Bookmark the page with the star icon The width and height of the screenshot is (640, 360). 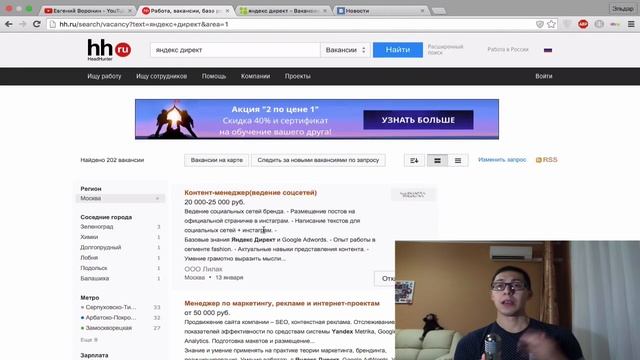[x=551, y=24]
